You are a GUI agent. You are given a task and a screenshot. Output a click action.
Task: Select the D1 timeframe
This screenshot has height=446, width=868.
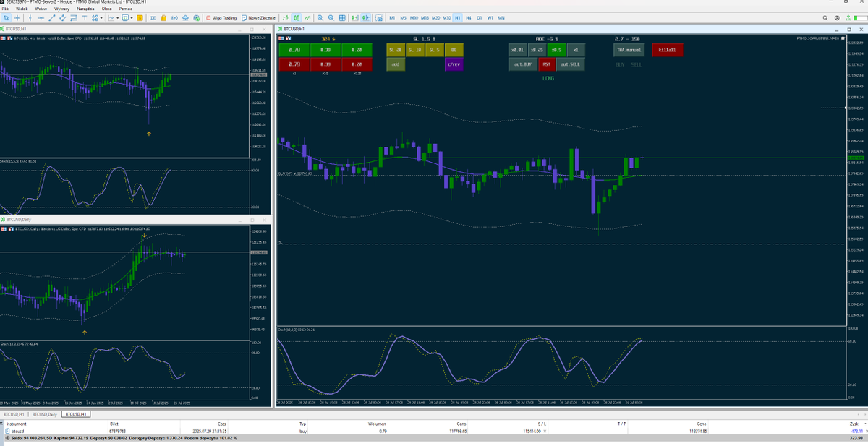coord(480,17)
